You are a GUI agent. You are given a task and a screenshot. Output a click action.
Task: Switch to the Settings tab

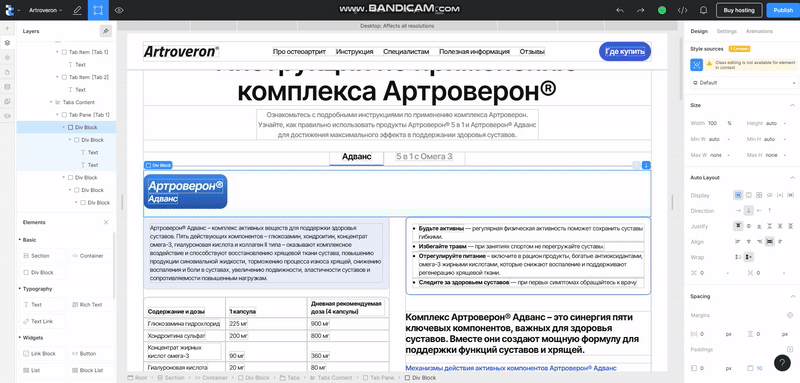(727, 31)
